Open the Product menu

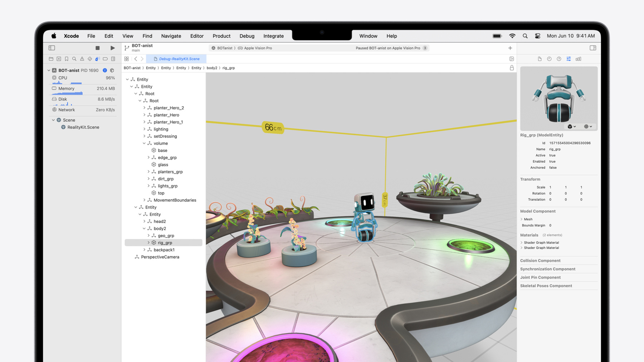[221, 36]
